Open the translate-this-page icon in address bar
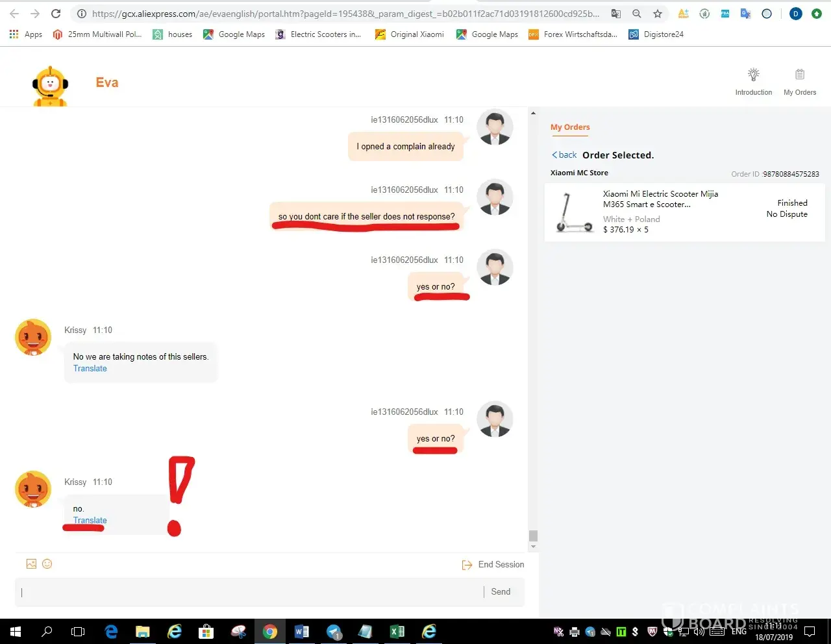 pyautogui.click(x=616, y=14)
